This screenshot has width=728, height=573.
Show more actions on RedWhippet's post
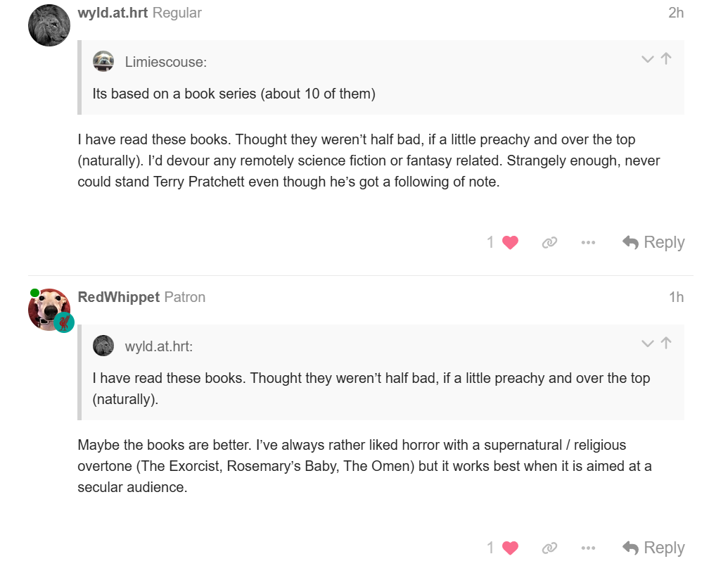[x=589, y=548]
